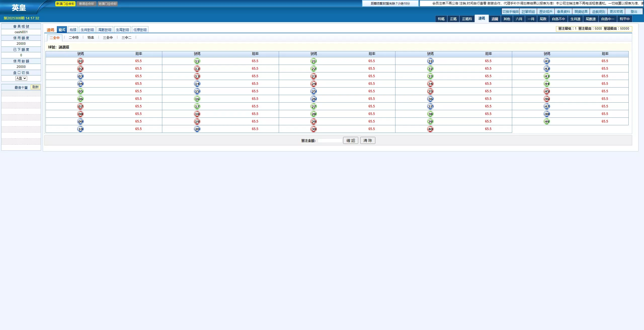Pick green ball number 11
The image size is (644, 330).
[x=197, y=61]
